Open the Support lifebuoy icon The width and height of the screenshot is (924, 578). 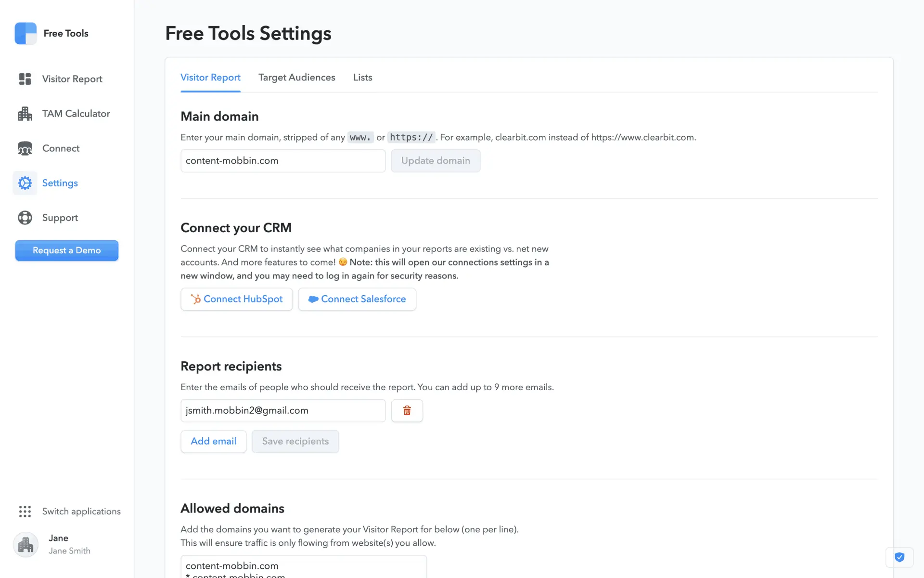pyautogui.click(x=25, y=218)
